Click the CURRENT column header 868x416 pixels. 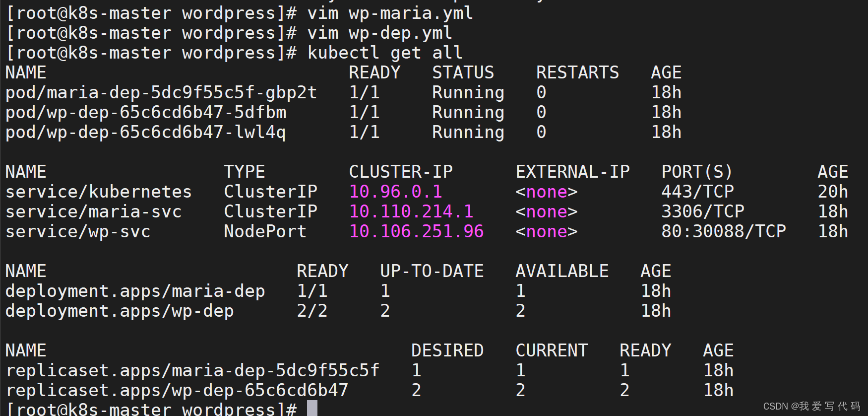(x=552, y=350)
